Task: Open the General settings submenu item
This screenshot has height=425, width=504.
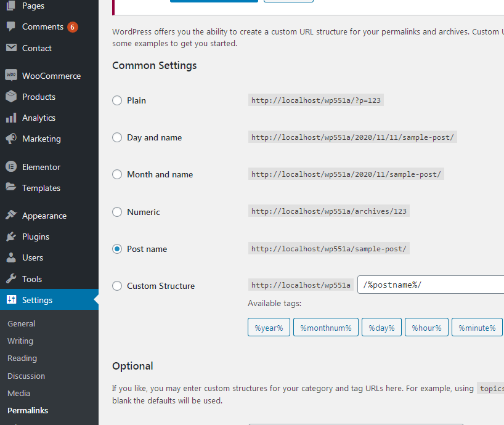Action: [x=21, y=323]
